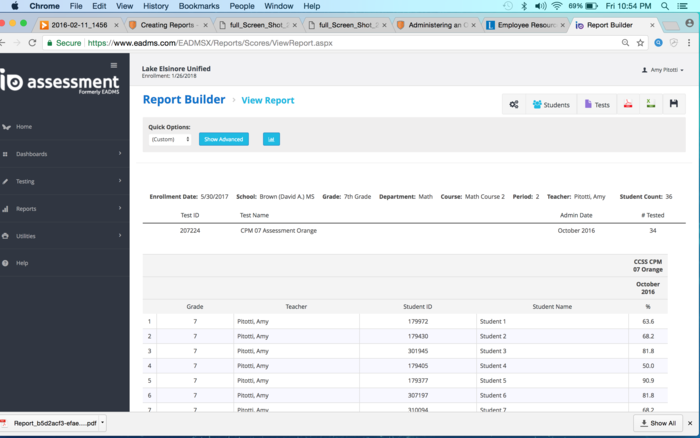Screen dimensions: 700x438
Task: Open Quick Options (Custom) dropdown
Action: pos(170,139)
